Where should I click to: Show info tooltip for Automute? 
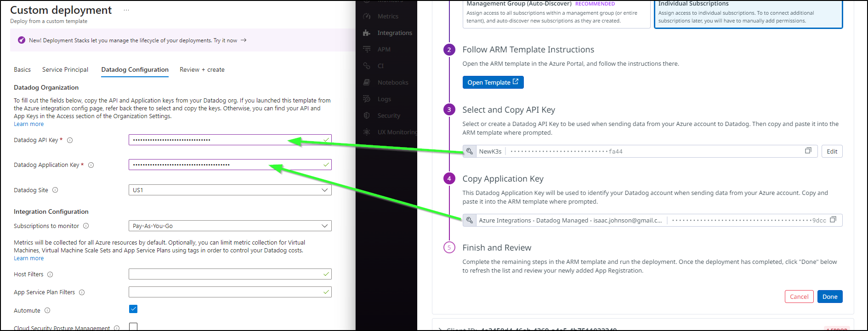coord(47,310)
